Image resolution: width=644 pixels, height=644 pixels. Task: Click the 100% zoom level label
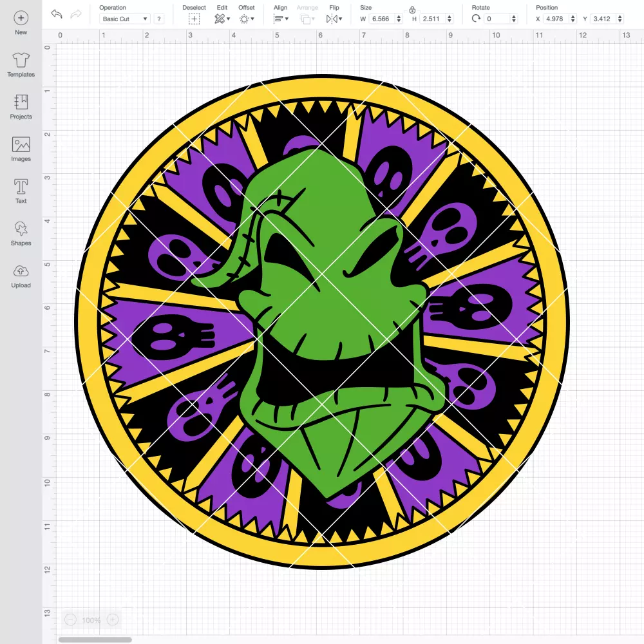[91, 620]
